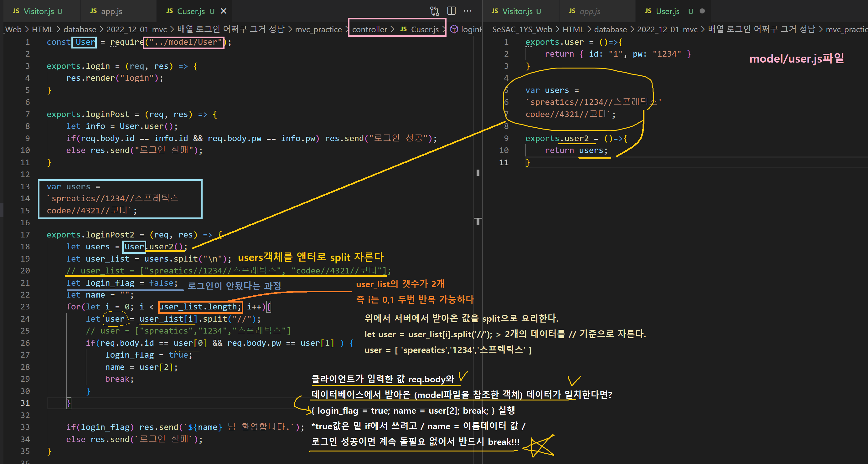Click the loginPost symbol cube icon in breadcrumb
This screenshot has height=464, width=868.
point(454,29)
